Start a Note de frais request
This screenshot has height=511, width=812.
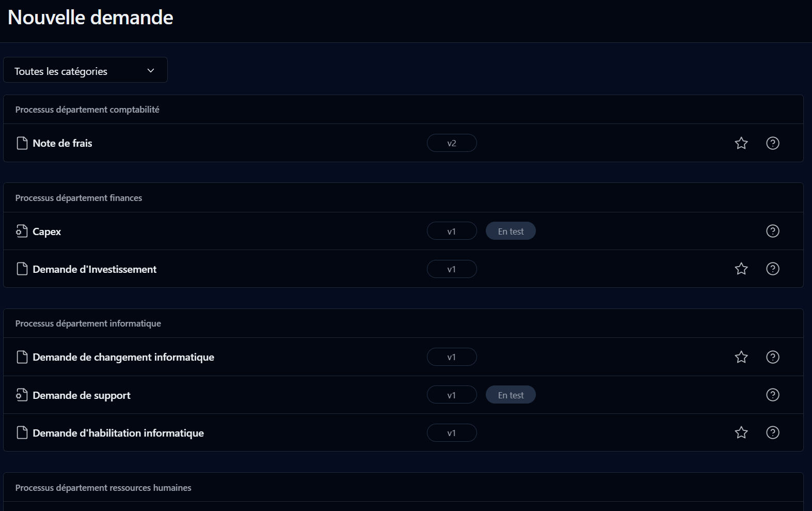tap(62, 143)
